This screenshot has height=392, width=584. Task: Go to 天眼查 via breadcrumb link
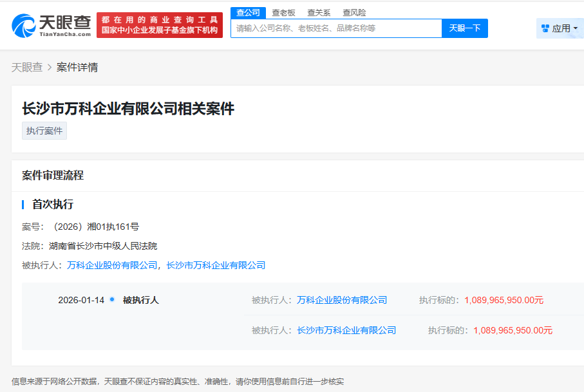pyautogui.click(x=27, y=68)
